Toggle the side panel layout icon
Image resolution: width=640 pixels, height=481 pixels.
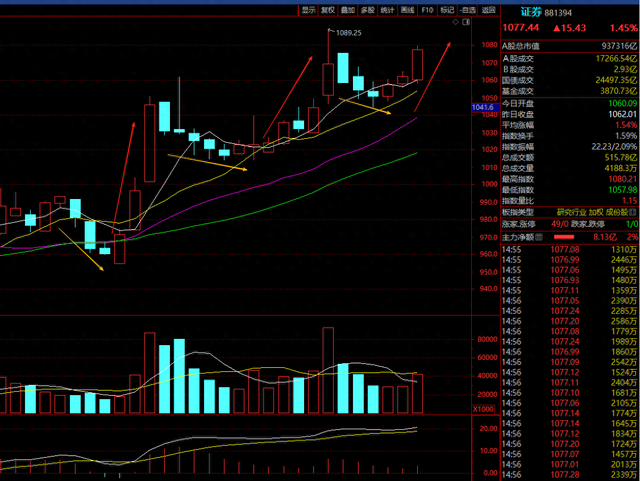466,22
